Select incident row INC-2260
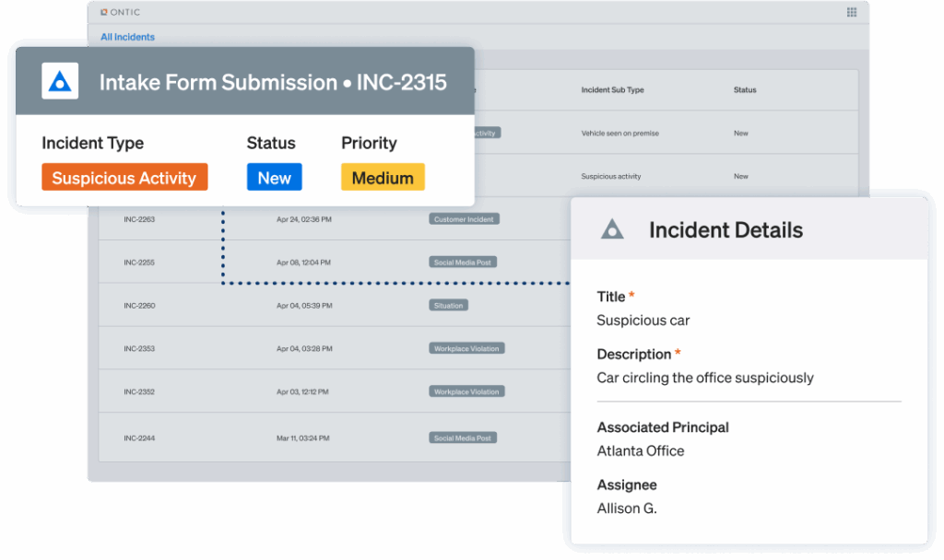This screenshot has height=560, width=944. tap(335, 306)
